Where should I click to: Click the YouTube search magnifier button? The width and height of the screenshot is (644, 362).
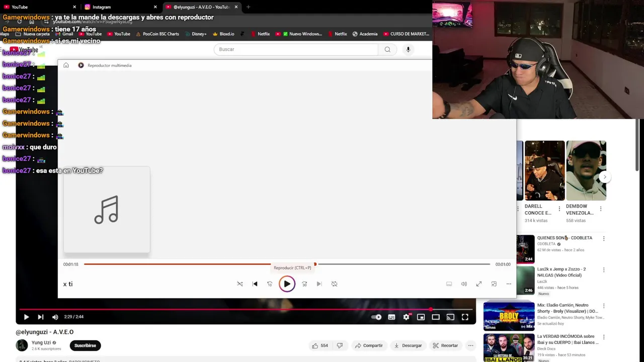[x=387, y=49]
